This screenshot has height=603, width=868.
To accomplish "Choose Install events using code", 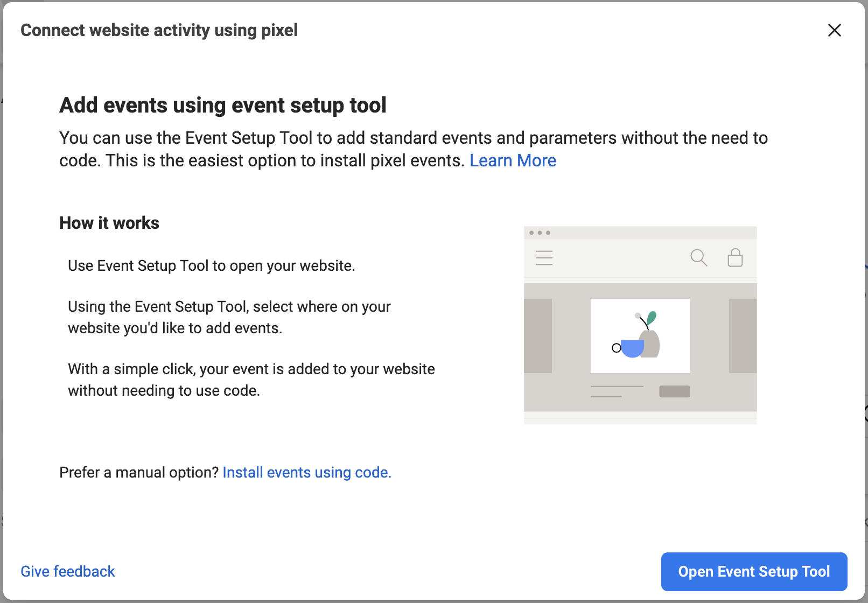I will pos(307,472).
